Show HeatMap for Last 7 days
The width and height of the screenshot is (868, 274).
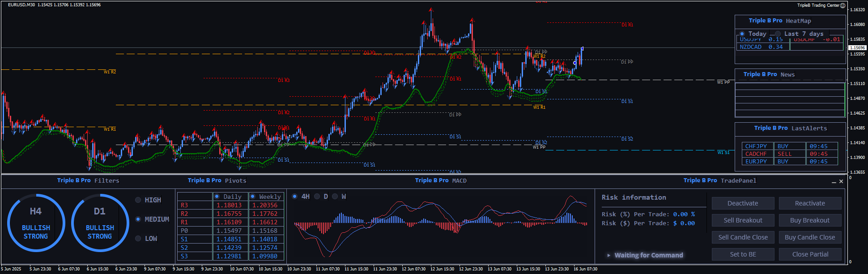coord(778,34)
